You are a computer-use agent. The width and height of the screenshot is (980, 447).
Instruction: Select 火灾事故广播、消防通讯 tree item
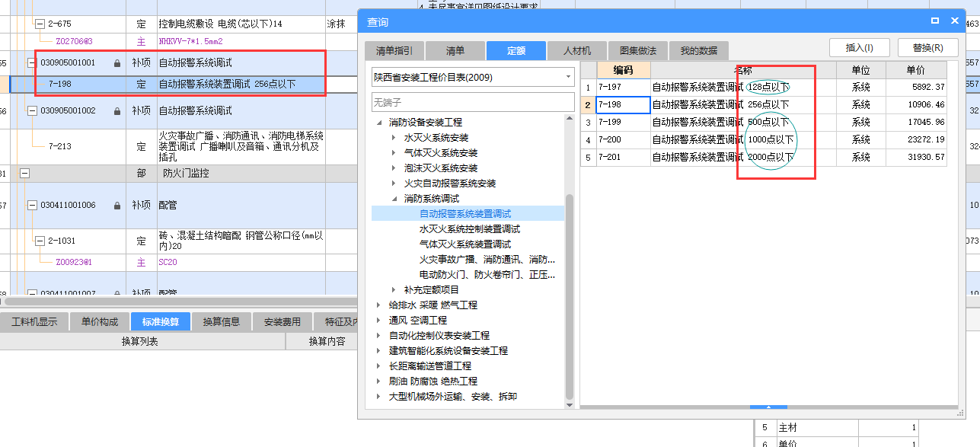pos(487,260)
